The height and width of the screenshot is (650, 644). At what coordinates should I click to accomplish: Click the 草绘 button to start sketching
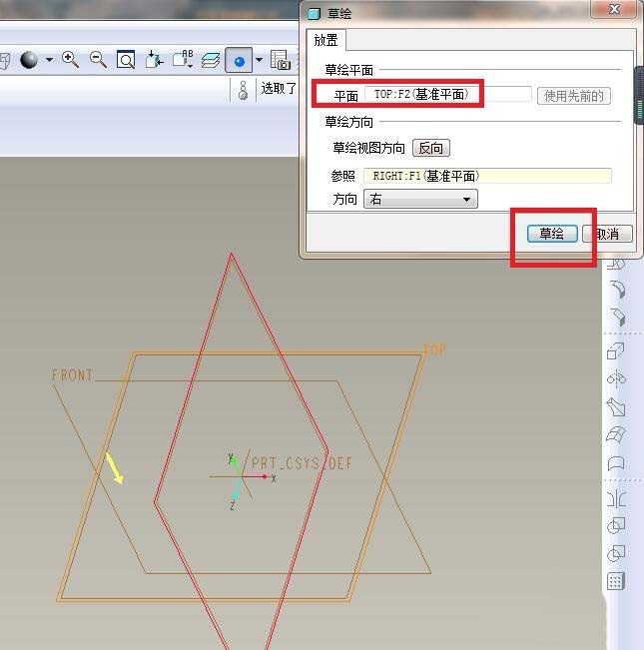(552, 234)
